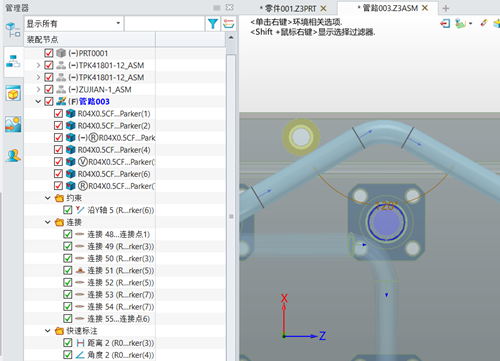Viewport: 500px width, 361px height.
Task: Click the tree structure icon beside dropdown
Action: (13, 29)
